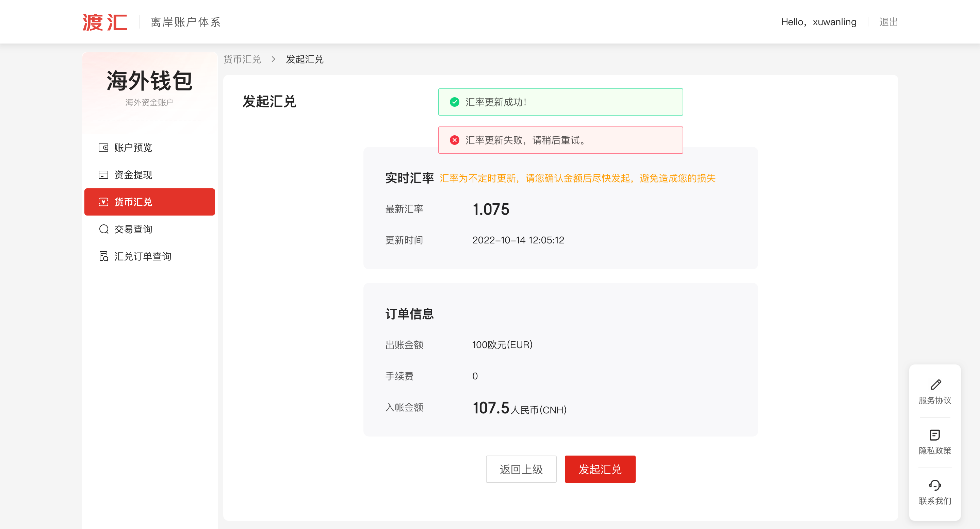980x529 pixels.
Task: Click the red error cross icon
Action: point(454,140)
